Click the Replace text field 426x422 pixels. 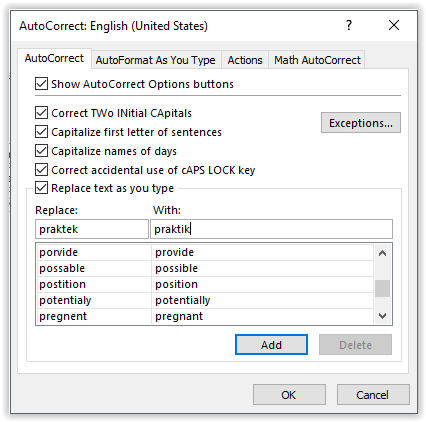92,229
